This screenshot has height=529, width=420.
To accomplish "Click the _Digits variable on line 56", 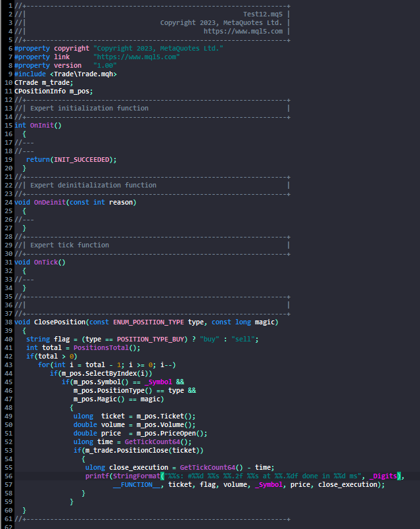I will pos(383,476).
